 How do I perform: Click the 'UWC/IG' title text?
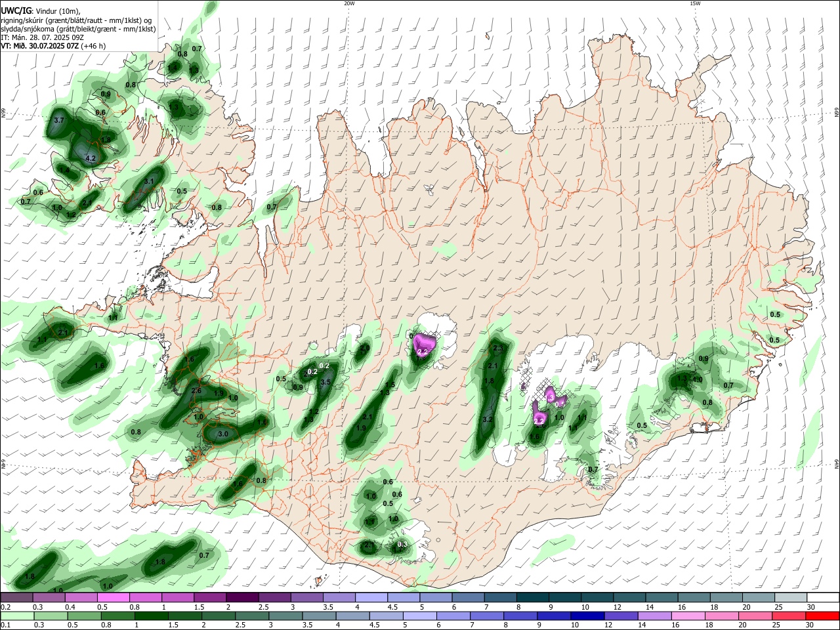click(16, 10)
